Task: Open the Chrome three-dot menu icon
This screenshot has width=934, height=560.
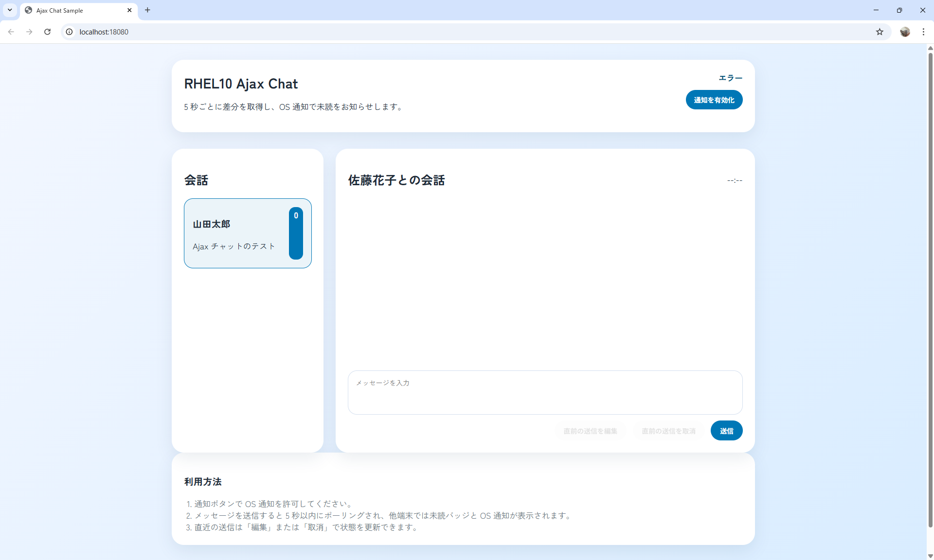Action: click(x=923, y=32)
